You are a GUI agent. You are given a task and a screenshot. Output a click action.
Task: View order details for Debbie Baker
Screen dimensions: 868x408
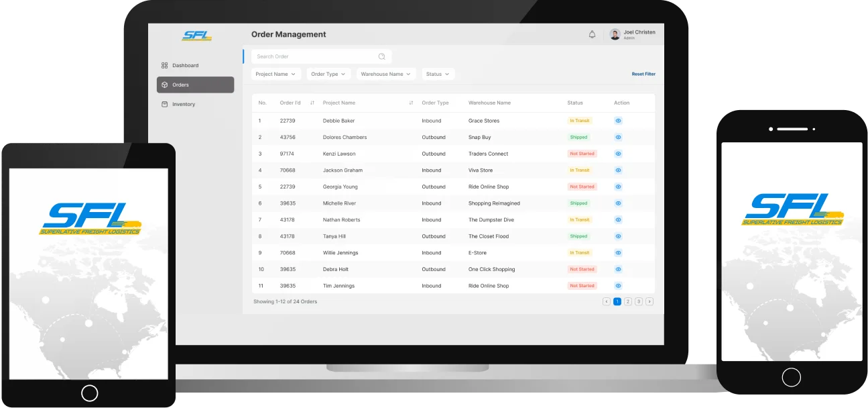pos(618,121)
